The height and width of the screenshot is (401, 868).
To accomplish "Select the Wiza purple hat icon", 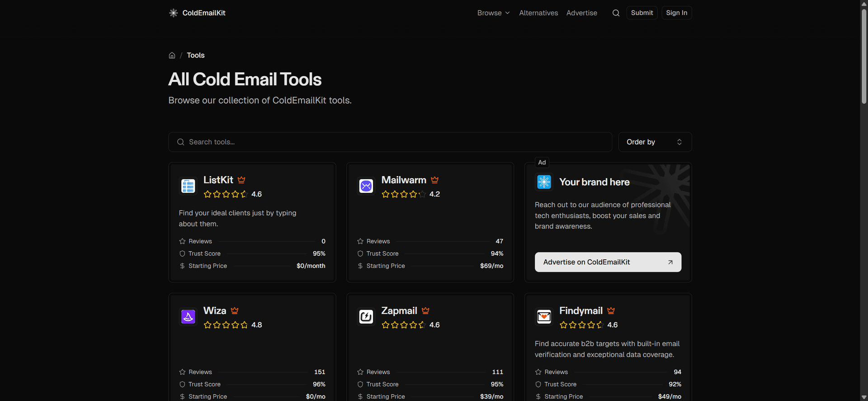I will [188, 317].
